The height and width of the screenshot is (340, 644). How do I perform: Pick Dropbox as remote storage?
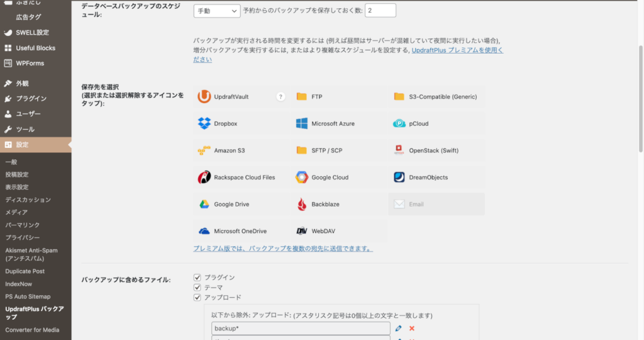pos(204,123)
